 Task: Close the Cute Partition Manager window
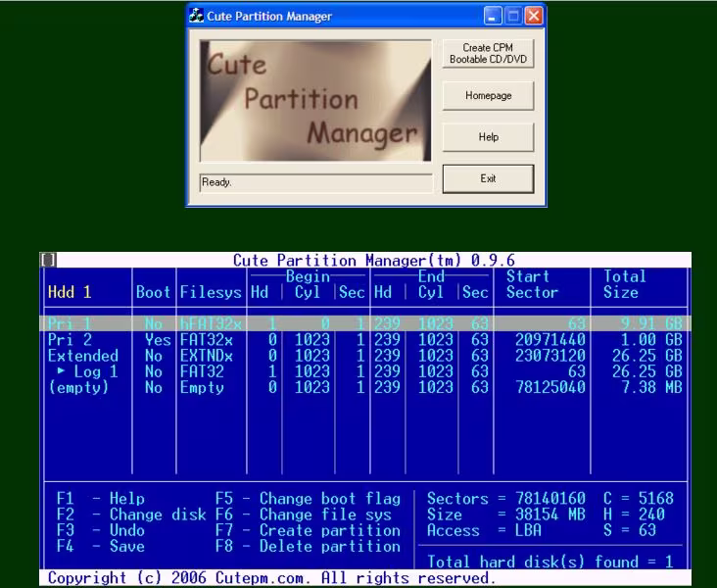click(x=533, y=17)
